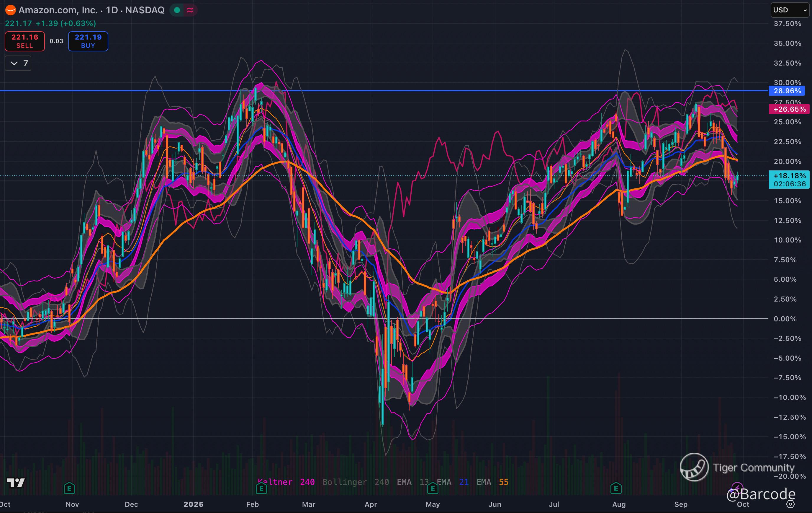The width and height of the screenshot is (812, 513).
Task: Open the earnings marker near November
Action: [69, 488]
